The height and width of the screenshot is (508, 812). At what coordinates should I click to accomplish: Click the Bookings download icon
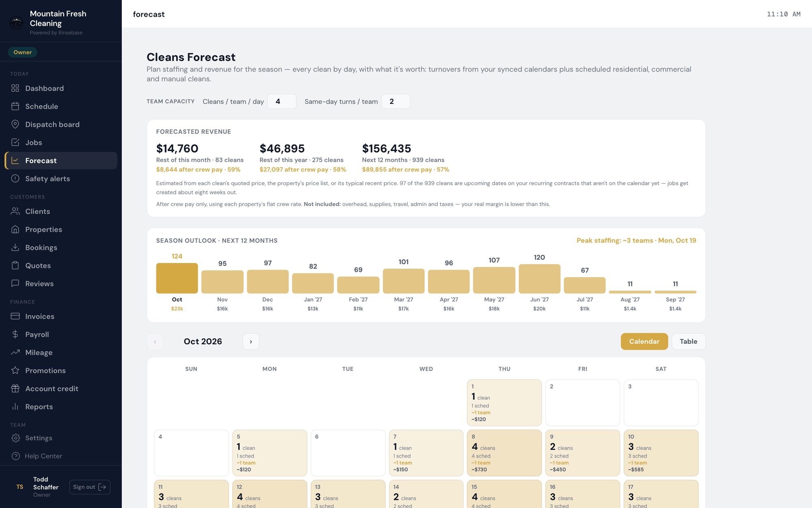pyautogui.click(x=15, y=247)
